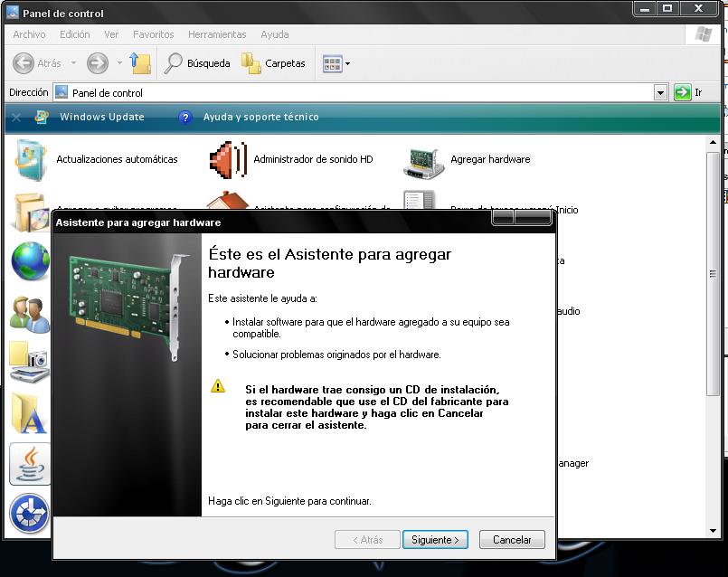This screenshot has height=577, width=728.
Task: Open the globe Internet options icon
Action: [x=29, y=262]
